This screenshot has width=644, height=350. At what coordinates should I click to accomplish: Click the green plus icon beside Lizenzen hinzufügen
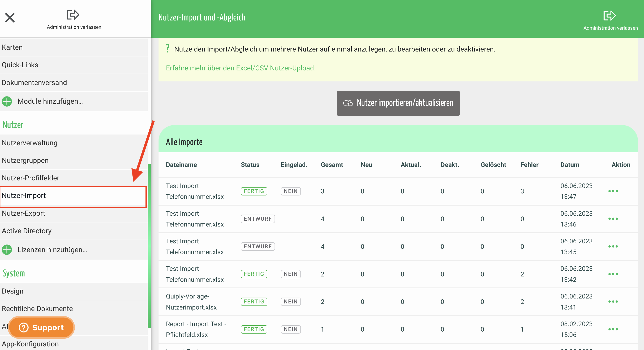click(x=7, y=249)
